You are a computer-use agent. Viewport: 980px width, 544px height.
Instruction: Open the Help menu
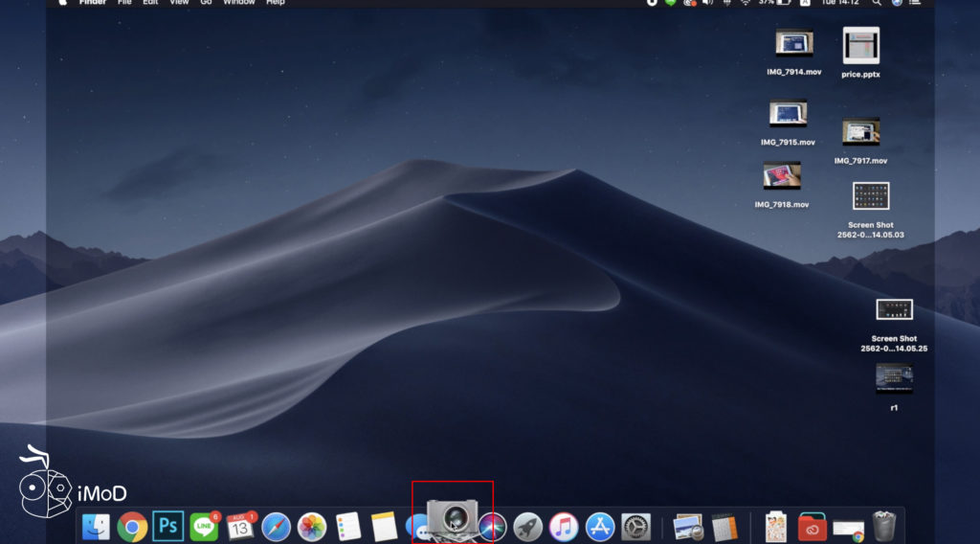pyautogui.click(x=275, y=3)
